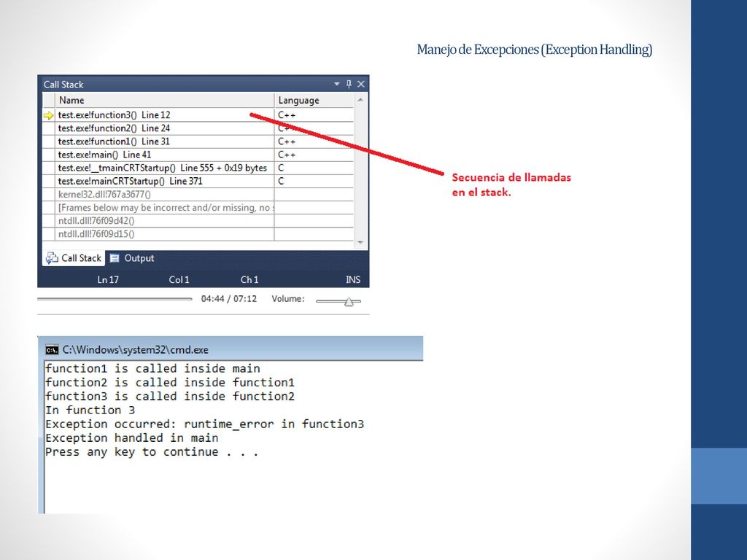The width and height of the screenshot is (747, 560).
Task: Click the 'function1 is called inside main' line
Action: click(x=153, y=368)
